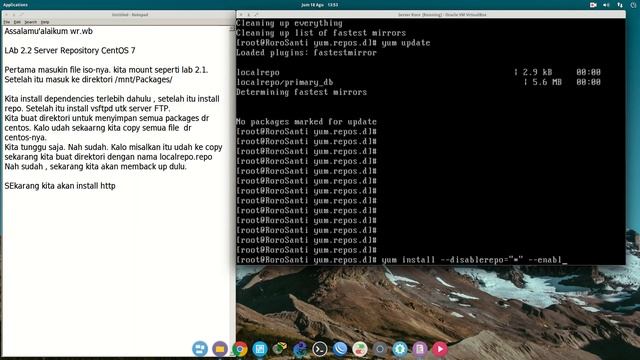Click "No packages marked for update" in terminal

306,122
